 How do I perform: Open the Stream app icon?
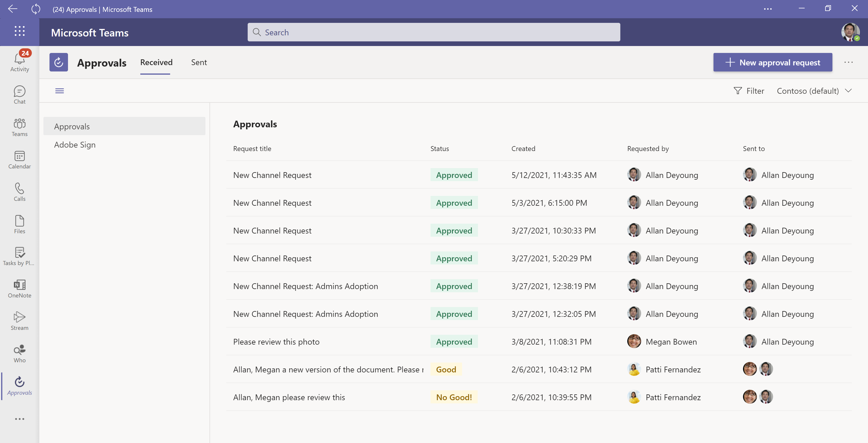point(20,321)
